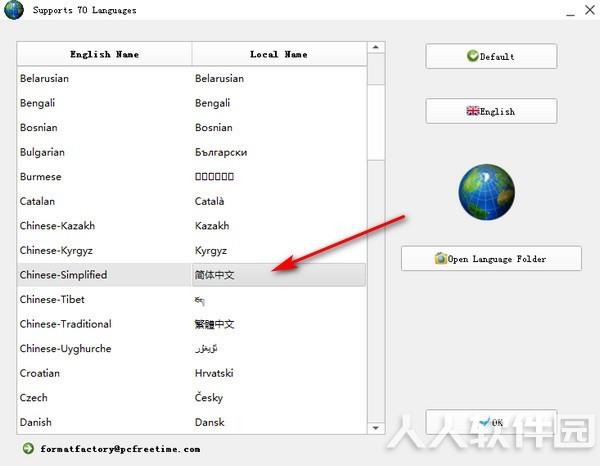Select the Chinese-Kazakh row
Image resolution: width=600 pixels, height=466 pixels.
pyautogui.click(x=191, y=226)
